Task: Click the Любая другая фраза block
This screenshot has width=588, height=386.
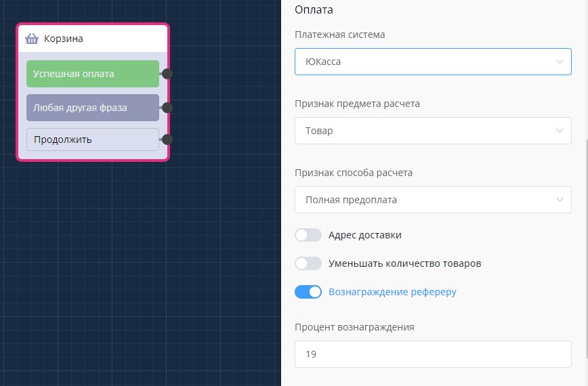Action: (92, 108)
